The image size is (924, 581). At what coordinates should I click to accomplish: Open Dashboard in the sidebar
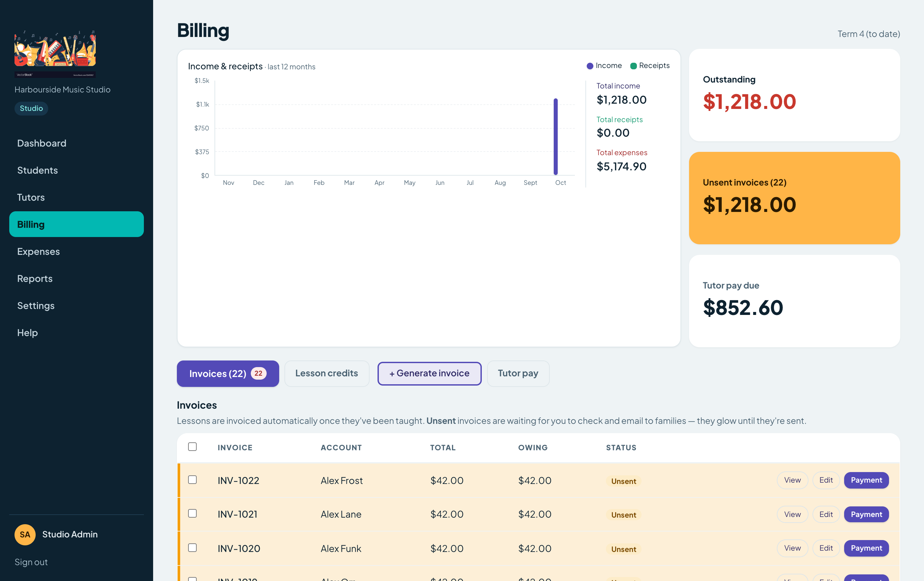76,143
